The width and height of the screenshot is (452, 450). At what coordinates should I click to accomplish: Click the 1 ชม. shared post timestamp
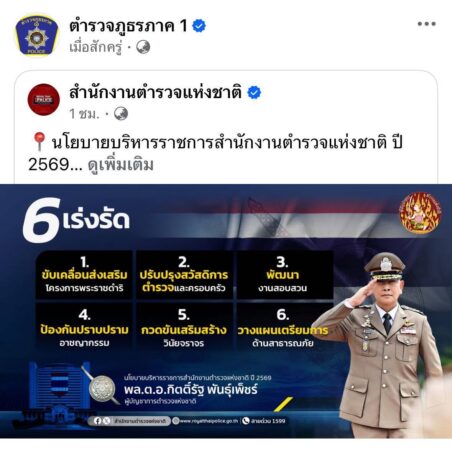point(84,114)
